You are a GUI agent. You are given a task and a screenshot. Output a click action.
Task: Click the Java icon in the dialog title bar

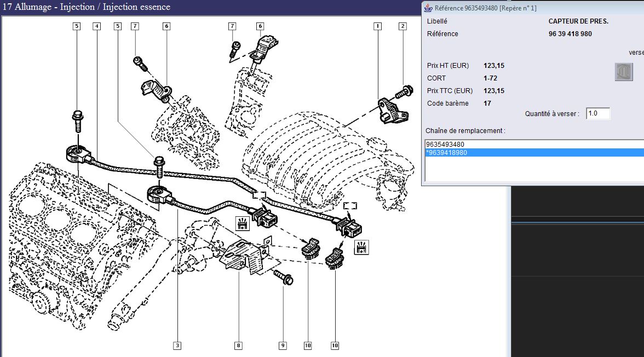click(x=428, y=8)
